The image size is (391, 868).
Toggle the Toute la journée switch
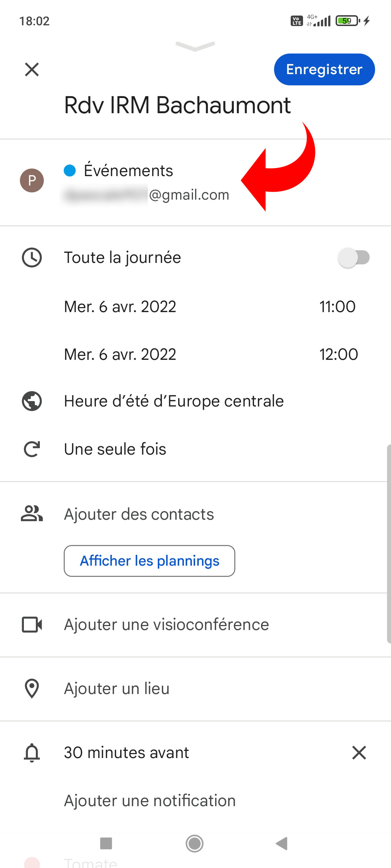click(353, 258)
